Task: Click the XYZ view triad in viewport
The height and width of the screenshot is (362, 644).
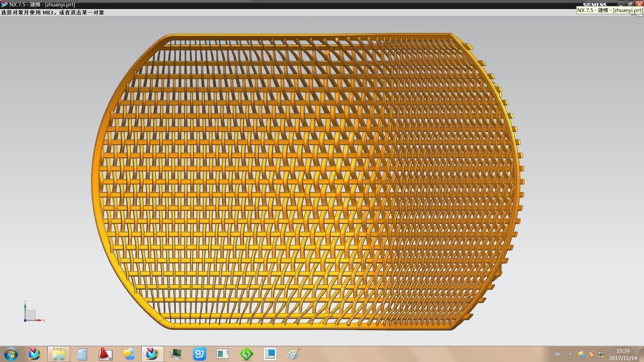Action: pos(31,314)
